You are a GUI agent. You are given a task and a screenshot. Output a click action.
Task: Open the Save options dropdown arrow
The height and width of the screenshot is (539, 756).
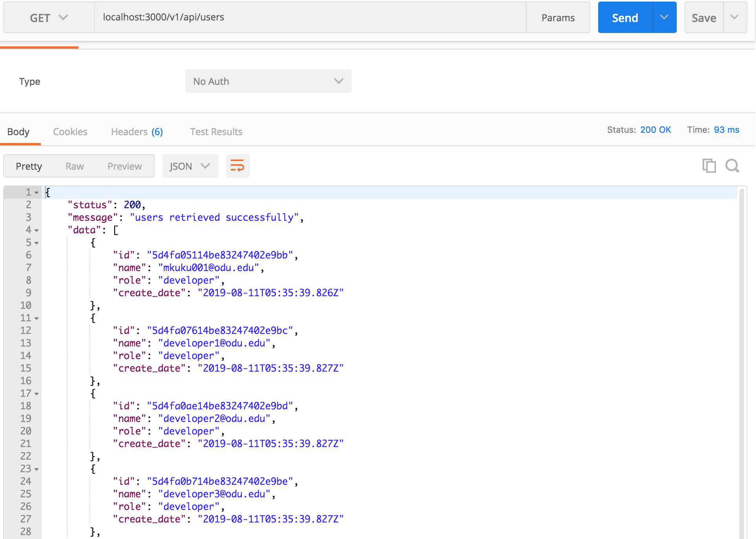(734, 17)
